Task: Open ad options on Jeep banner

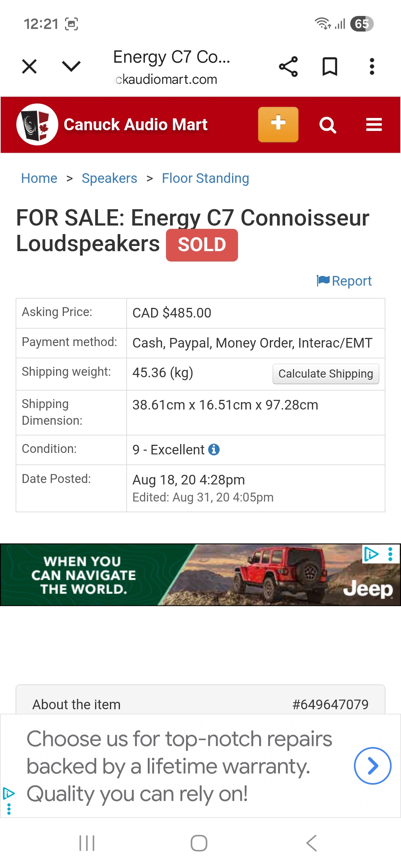Action: click(x=390, y=554)
